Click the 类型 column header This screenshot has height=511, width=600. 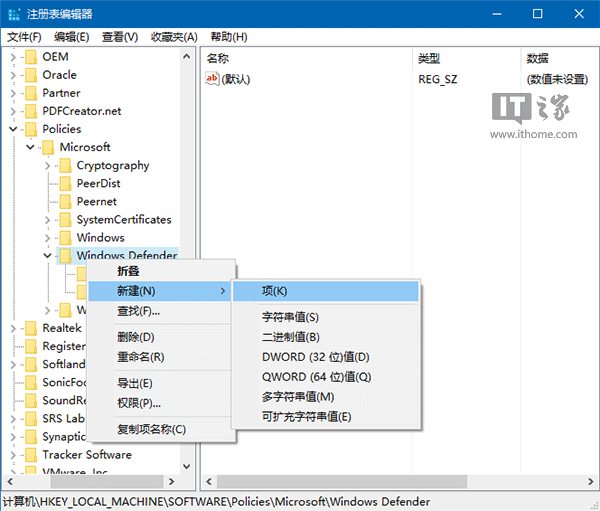pyautogui.click(x=429, y=59)
